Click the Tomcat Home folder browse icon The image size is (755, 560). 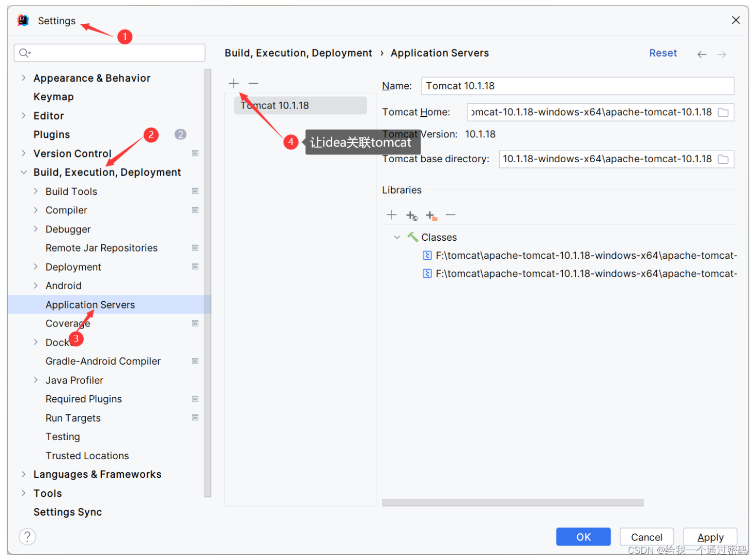(x=723, y=113)
